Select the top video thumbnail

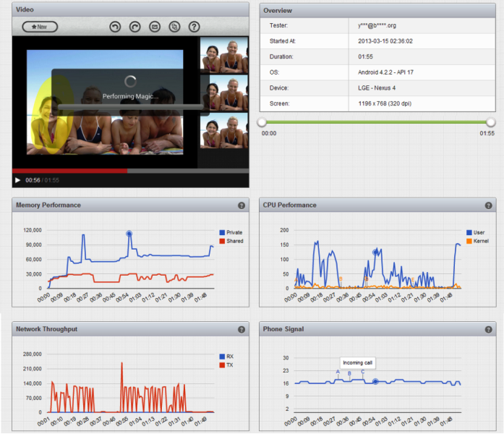(x=224, y=55)
